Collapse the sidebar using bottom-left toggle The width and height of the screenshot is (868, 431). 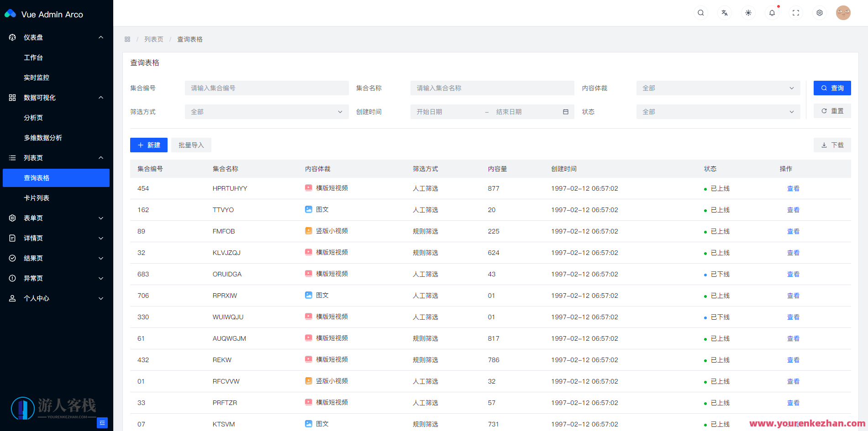pyautogui.click(x=102, y=423)
